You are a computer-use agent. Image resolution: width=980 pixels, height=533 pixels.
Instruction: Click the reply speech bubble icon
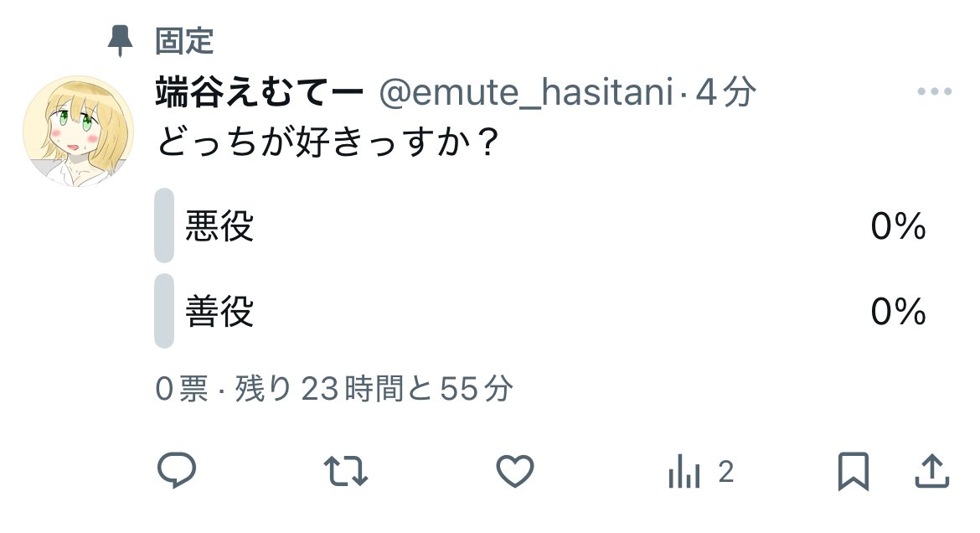177,471
